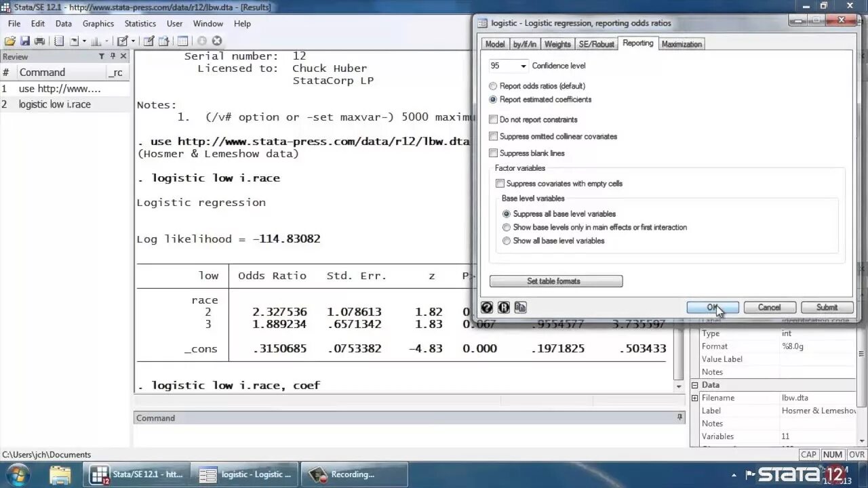
Task: Click the Command column header in Review
Action: coord(61,73)
